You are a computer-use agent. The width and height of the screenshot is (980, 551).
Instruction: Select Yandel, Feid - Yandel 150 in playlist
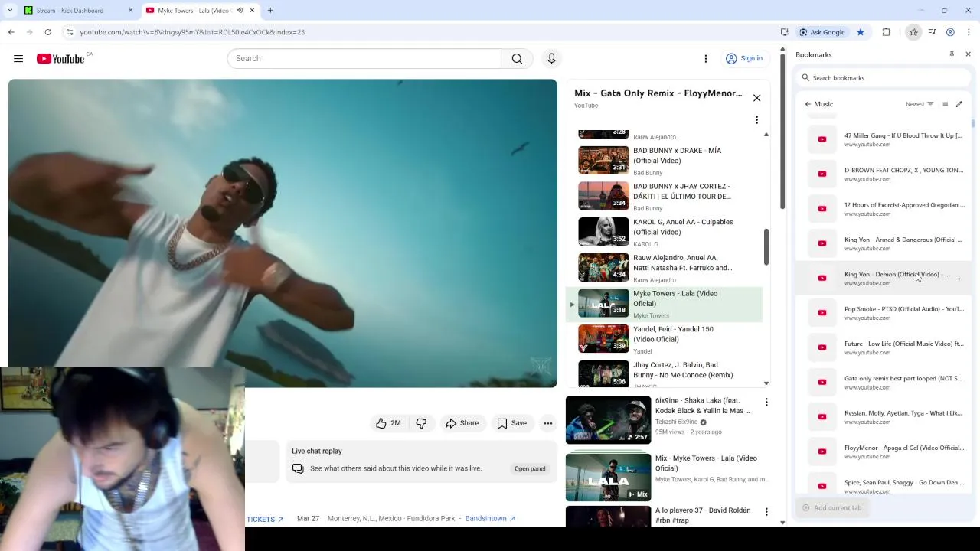(x=665, y=339)
